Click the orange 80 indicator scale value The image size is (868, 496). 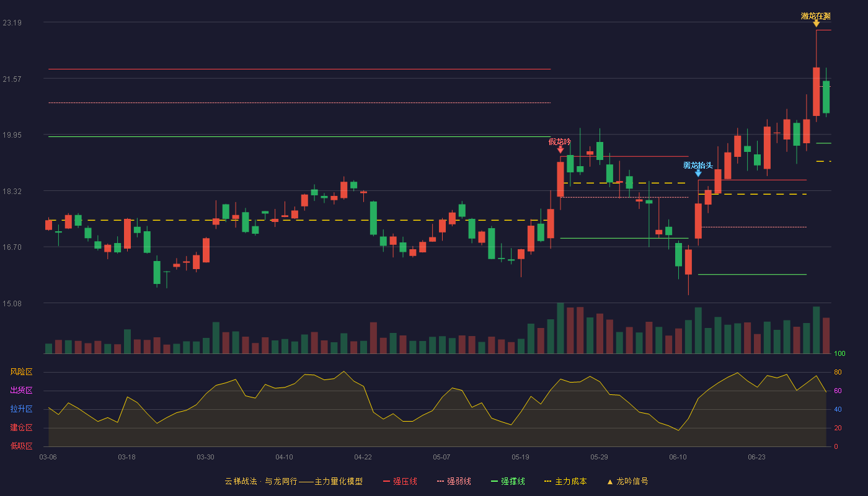[838, 372]
